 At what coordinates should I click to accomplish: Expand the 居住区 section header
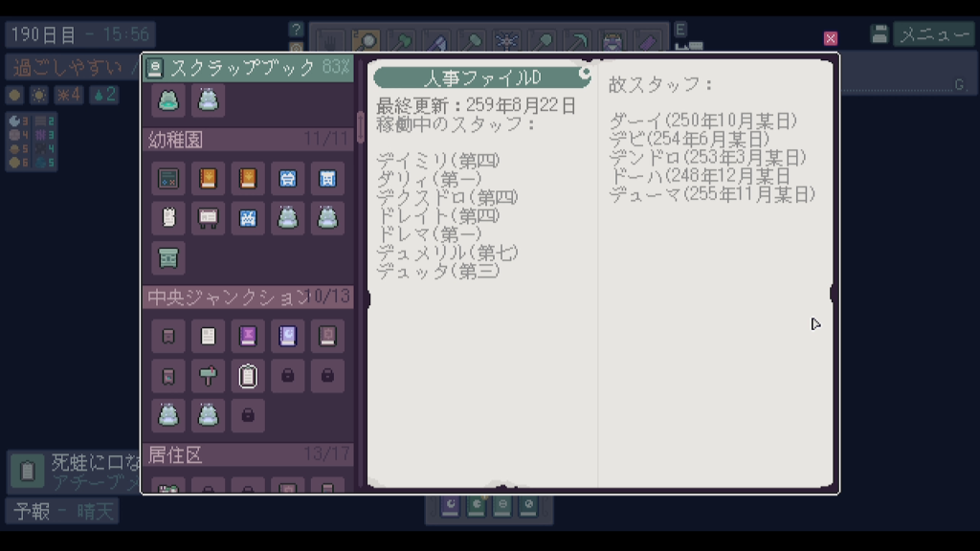pyautogui.click(x=248, y=454)
